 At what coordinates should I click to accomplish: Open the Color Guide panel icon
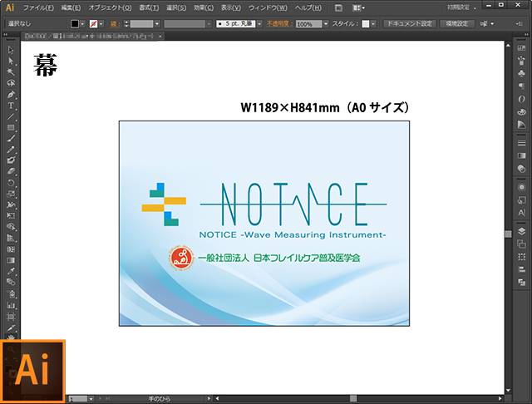point(521,125)
